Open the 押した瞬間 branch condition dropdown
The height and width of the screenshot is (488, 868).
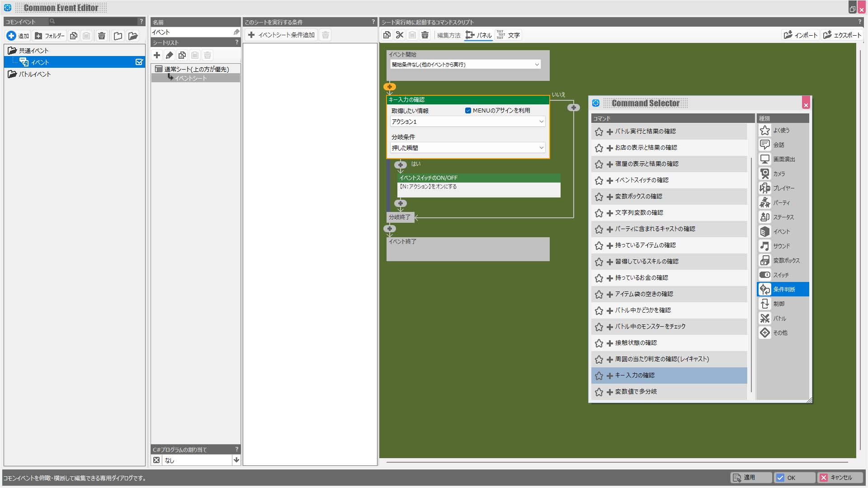pos(467,148)
